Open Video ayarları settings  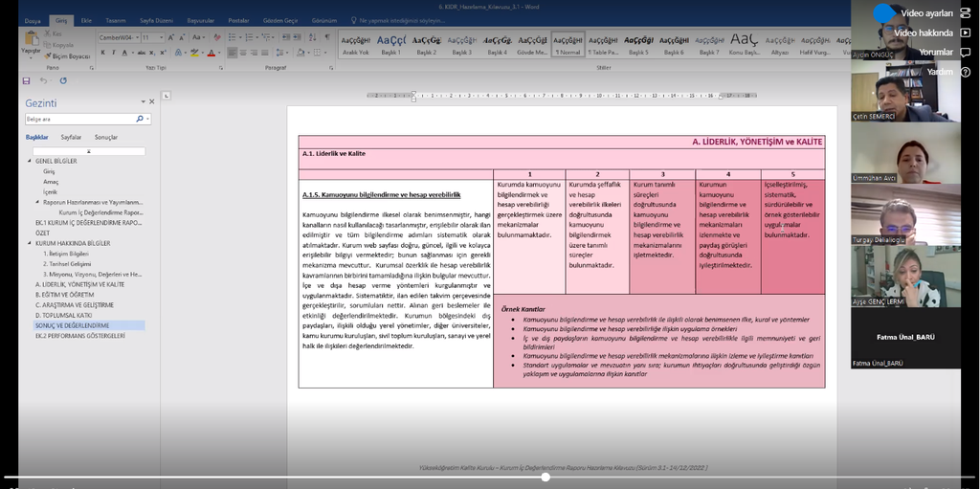(x=927, y=12)
